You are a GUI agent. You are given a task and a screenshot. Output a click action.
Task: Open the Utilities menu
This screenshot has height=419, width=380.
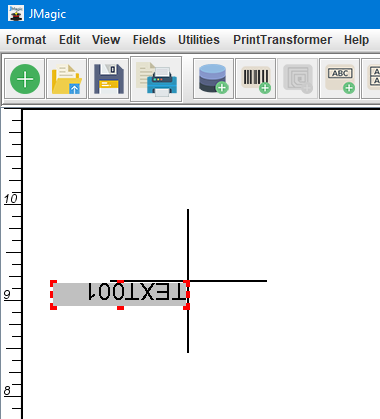(x=199, y=40)
